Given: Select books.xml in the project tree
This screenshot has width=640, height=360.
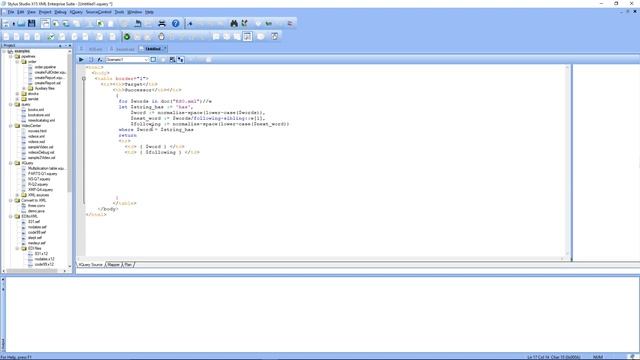Looking at the screenshot, I should coord(36,110).
